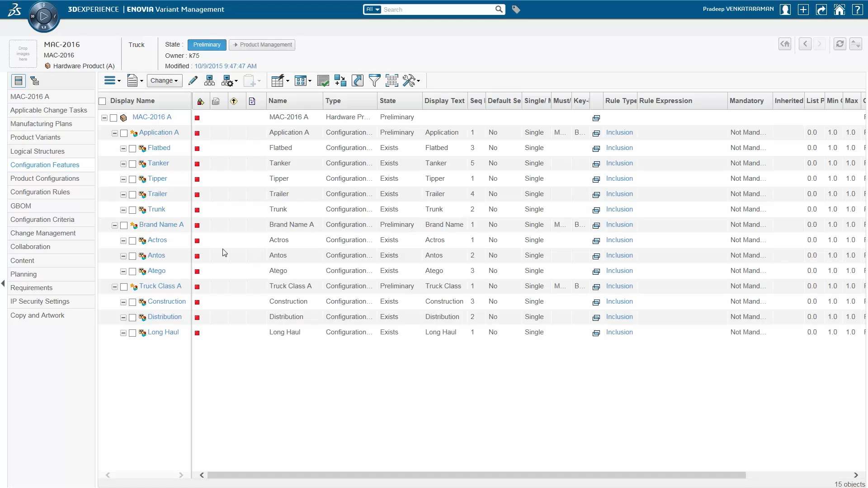Click the refresh icon at top right
Image resolution: width=868 pixels, height=488 pixels.
[840, 44]
